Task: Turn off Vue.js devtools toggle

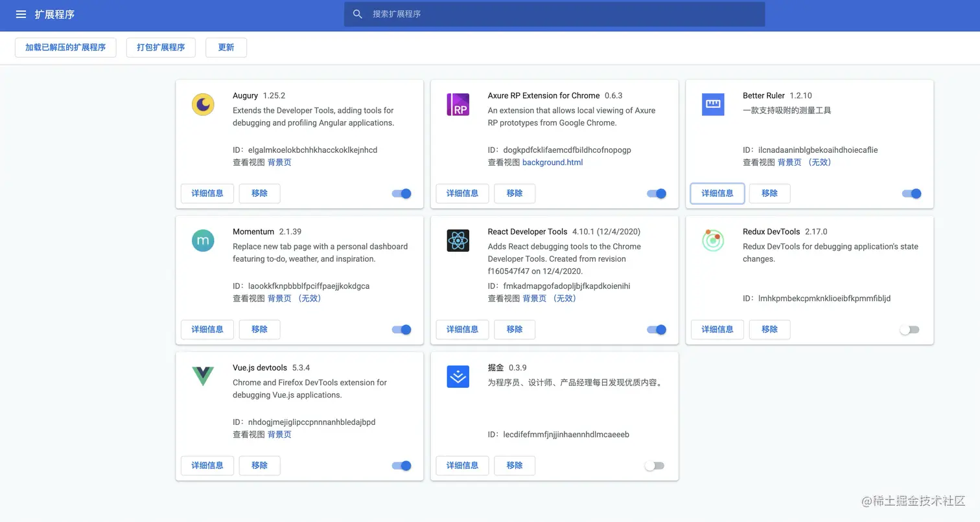Action: (402, 466)
